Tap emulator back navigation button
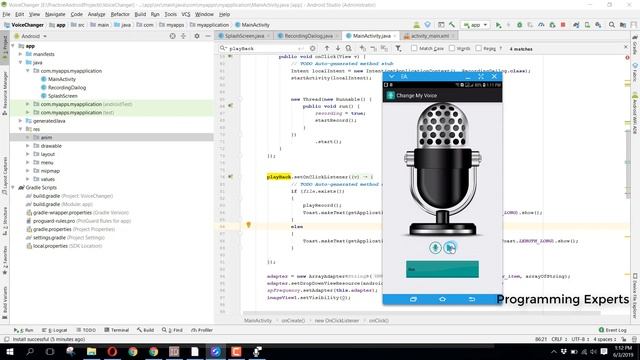Image resolution: width=640 pixels, height=360 pixels. pyautogui.click(x=471, y=299)
